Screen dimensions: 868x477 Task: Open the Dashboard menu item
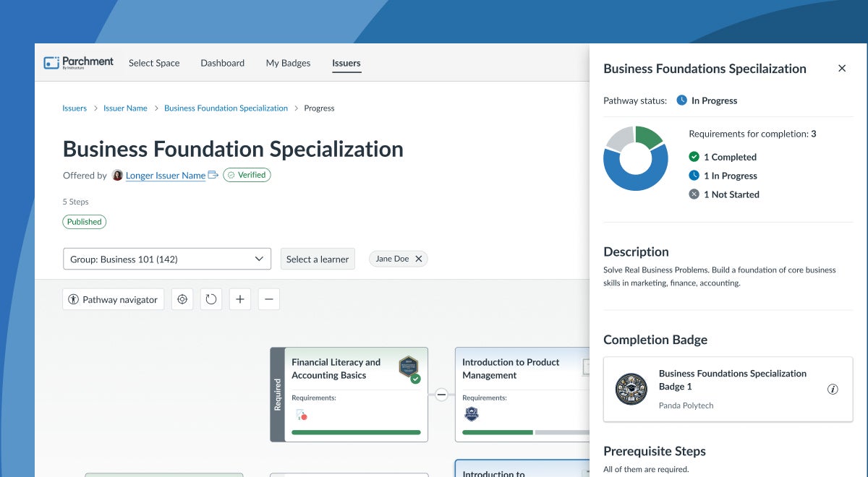tap(223, 63)
